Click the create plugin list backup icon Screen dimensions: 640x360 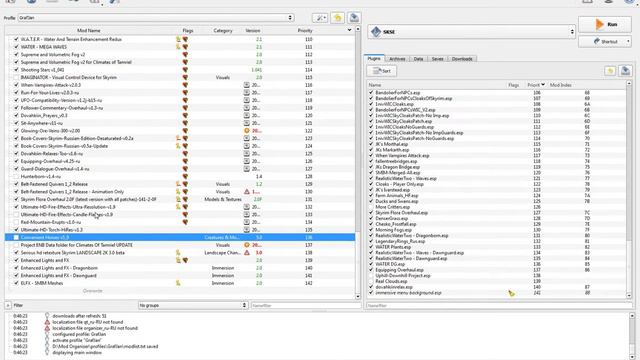pyautogui.click(x=625, y=71)
